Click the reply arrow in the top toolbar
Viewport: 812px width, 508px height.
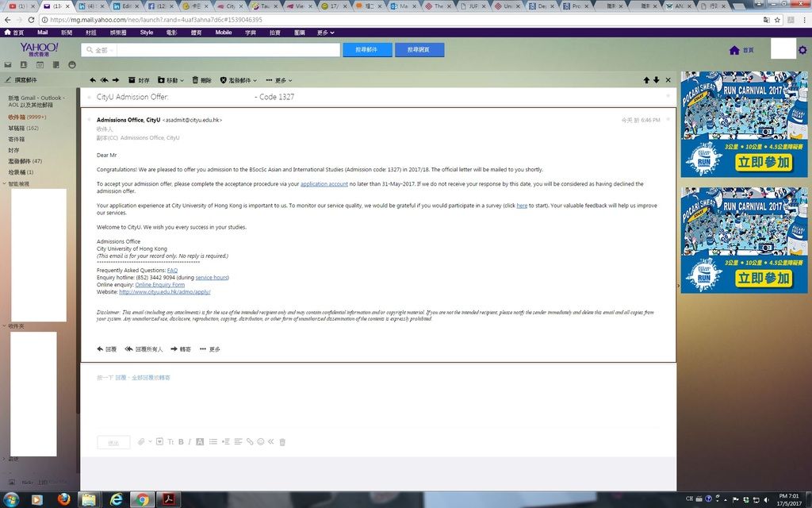93,80
